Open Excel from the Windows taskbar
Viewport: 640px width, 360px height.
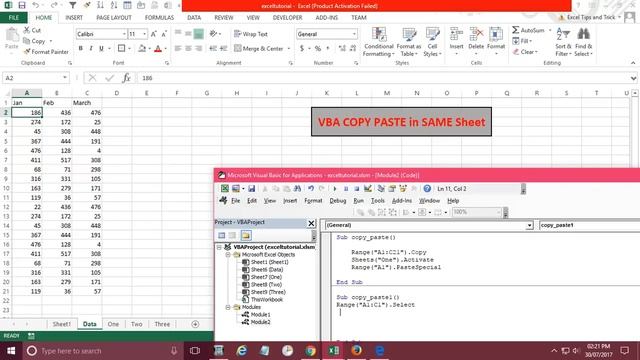pyautogui.click(x=333, y=351)
